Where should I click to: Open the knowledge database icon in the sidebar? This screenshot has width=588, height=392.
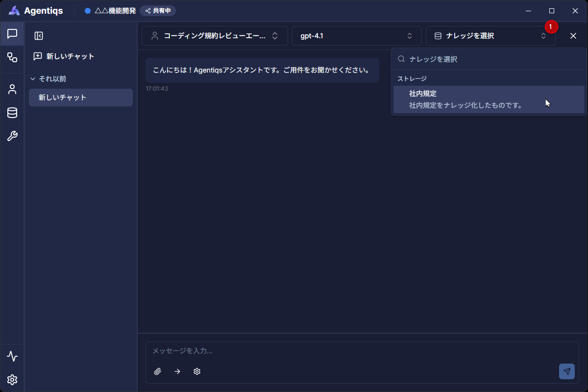tap(12, 113)
